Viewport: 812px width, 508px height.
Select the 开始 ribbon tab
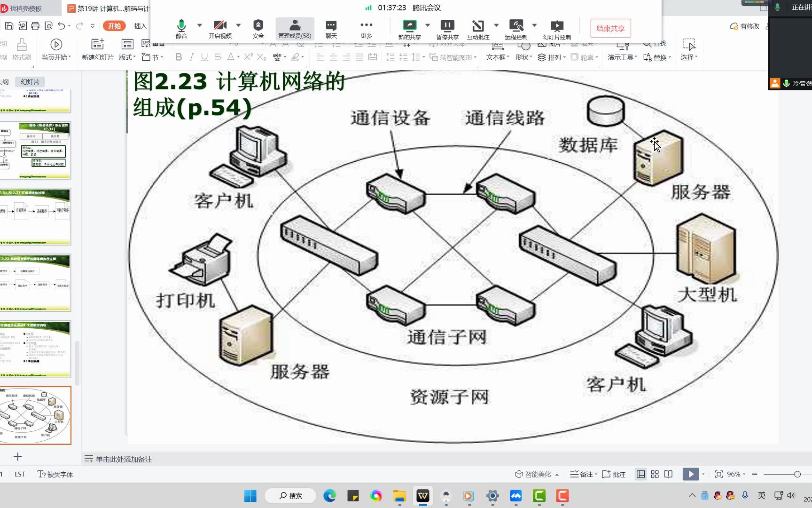[x=114, y=26]
